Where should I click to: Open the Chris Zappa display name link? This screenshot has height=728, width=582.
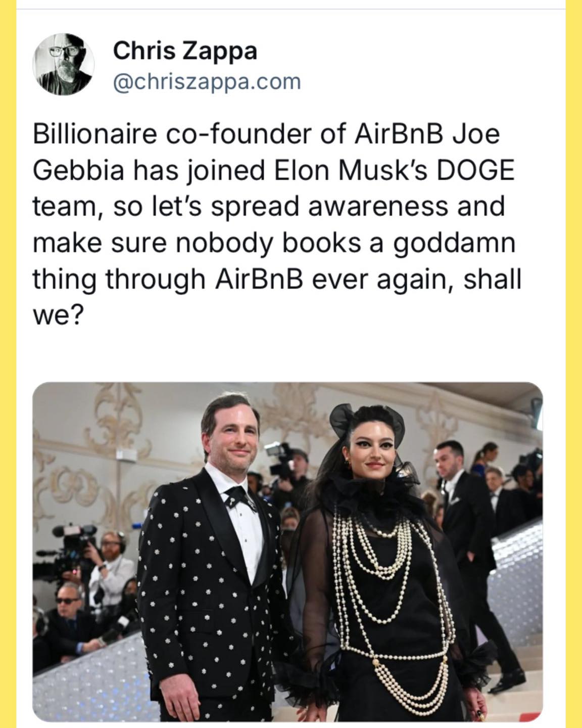(185, 51)
